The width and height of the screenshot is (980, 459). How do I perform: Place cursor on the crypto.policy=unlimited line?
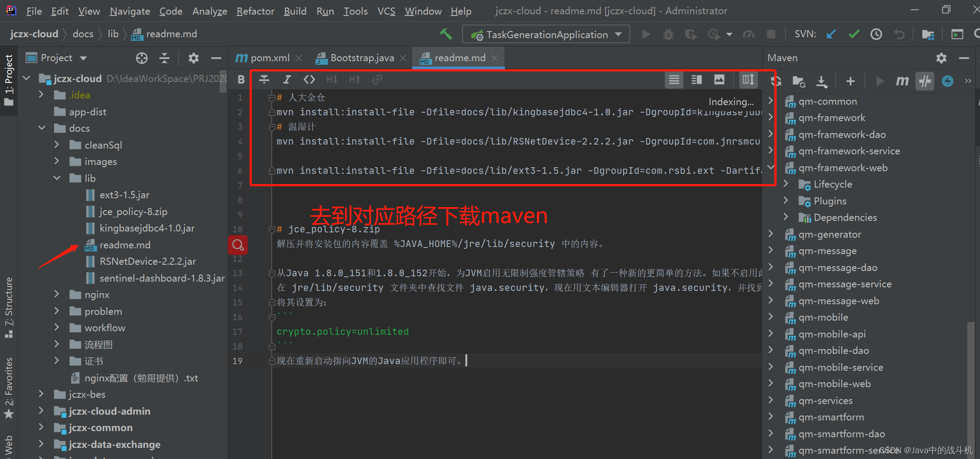[343, 332]
